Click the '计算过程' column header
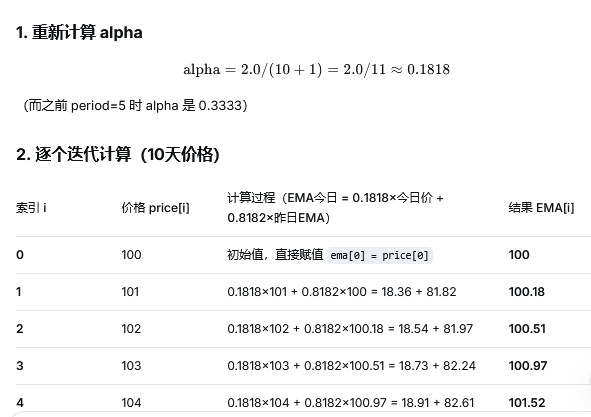Viewport: 591px width, 417px height. pyautogui.click(x=335, y=208)
